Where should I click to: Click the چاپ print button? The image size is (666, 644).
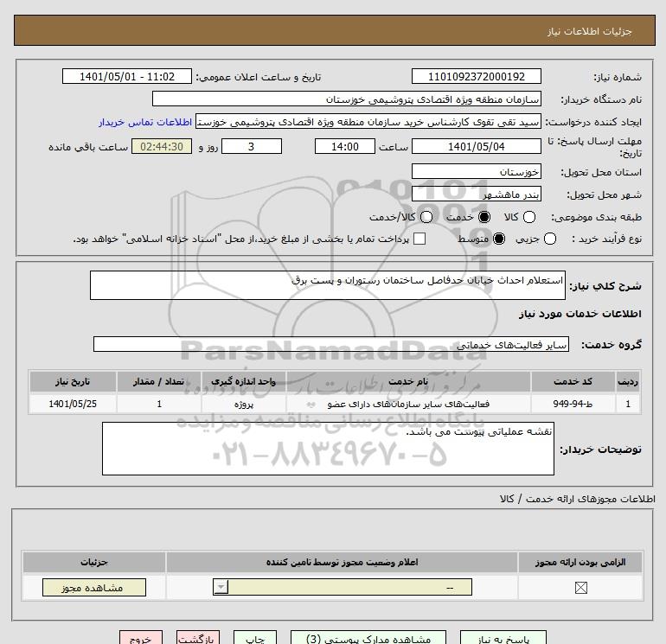pyautogui.click(x=255, y=638)
